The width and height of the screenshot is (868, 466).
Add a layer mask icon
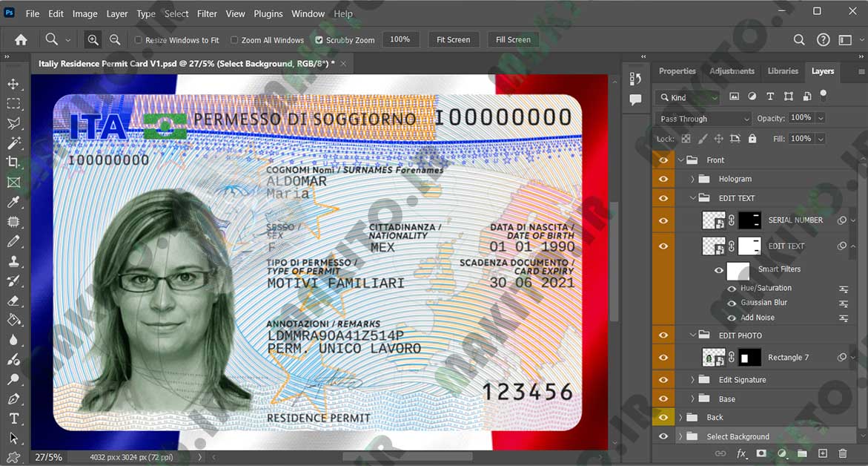762,453
